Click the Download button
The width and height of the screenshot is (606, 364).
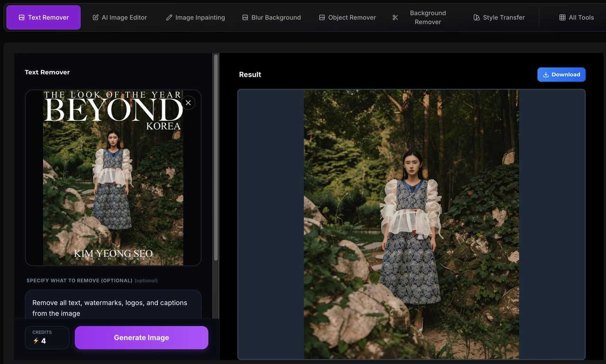pos(561,74)
